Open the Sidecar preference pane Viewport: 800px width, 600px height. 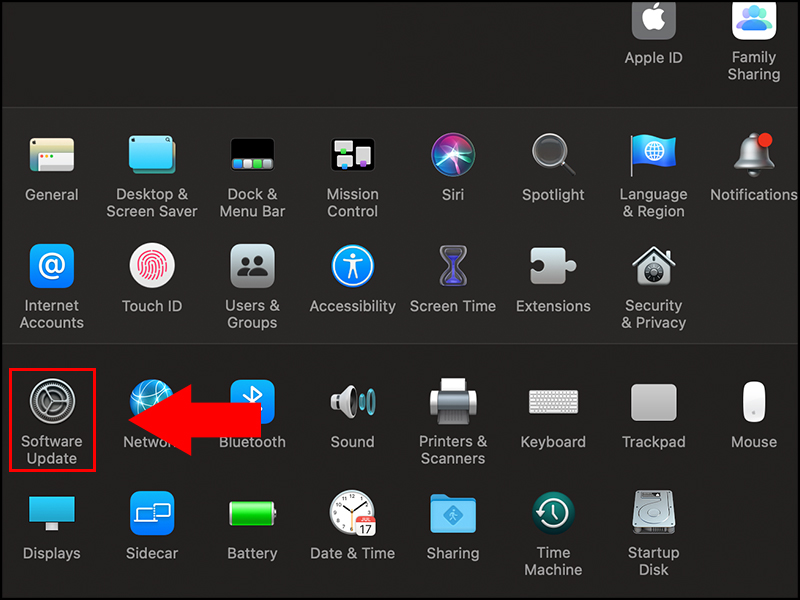pyautogui.click(x=152, y=513)
